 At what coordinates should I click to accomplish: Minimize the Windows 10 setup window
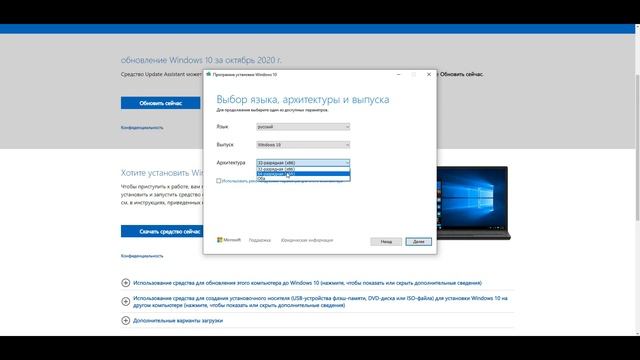tap(398, 74)
